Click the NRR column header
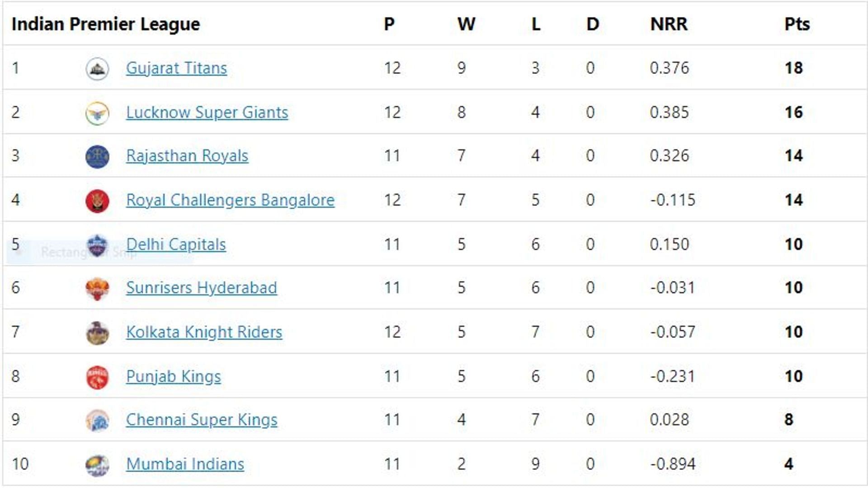 669,24
